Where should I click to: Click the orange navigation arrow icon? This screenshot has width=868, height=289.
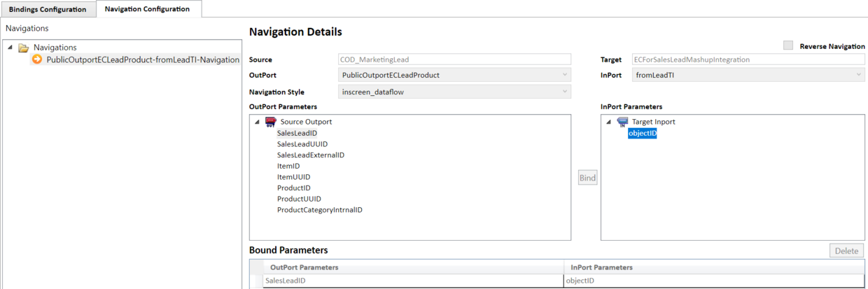click(37, 59)
